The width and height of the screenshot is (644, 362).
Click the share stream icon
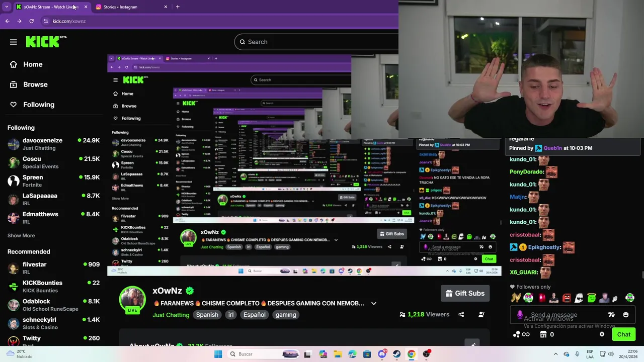461,315
